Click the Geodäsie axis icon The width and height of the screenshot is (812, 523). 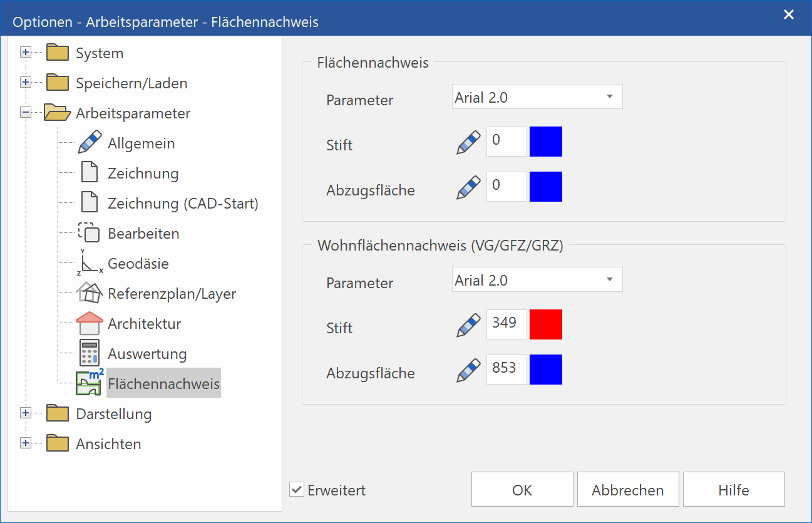(90, 263)
